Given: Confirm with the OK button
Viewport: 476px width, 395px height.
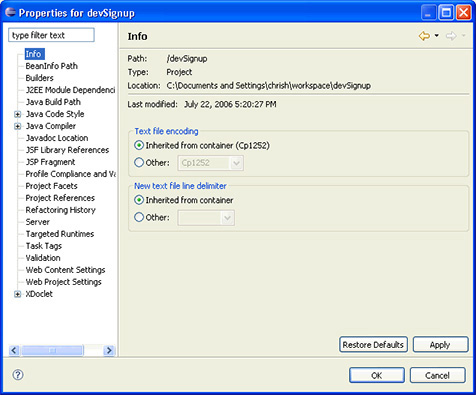Looking at the screenshot, I should point(377,375).
